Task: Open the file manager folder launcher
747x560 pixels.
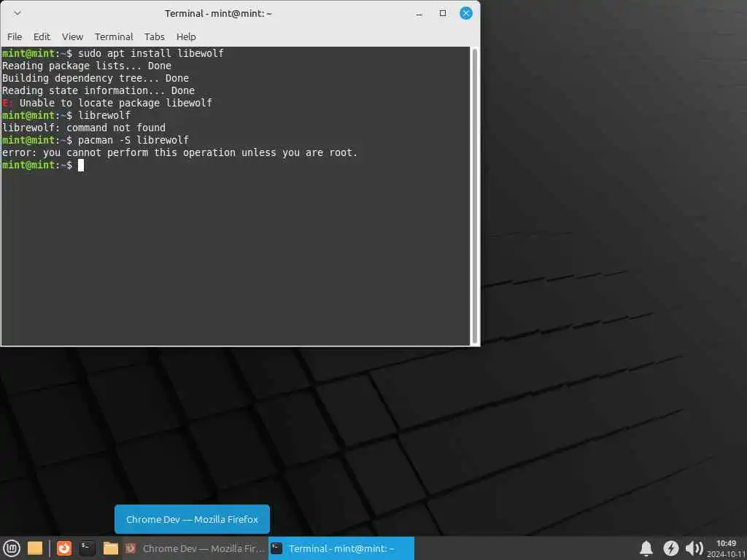Action: coord(111,548)
